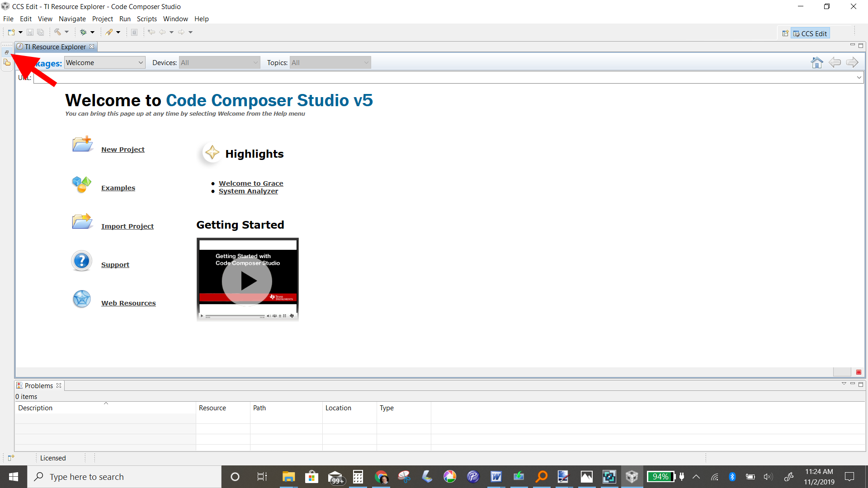Screen dimensions: 868x488
Task: Click the red stop button in the browser status bar
Action: [859, 372]
